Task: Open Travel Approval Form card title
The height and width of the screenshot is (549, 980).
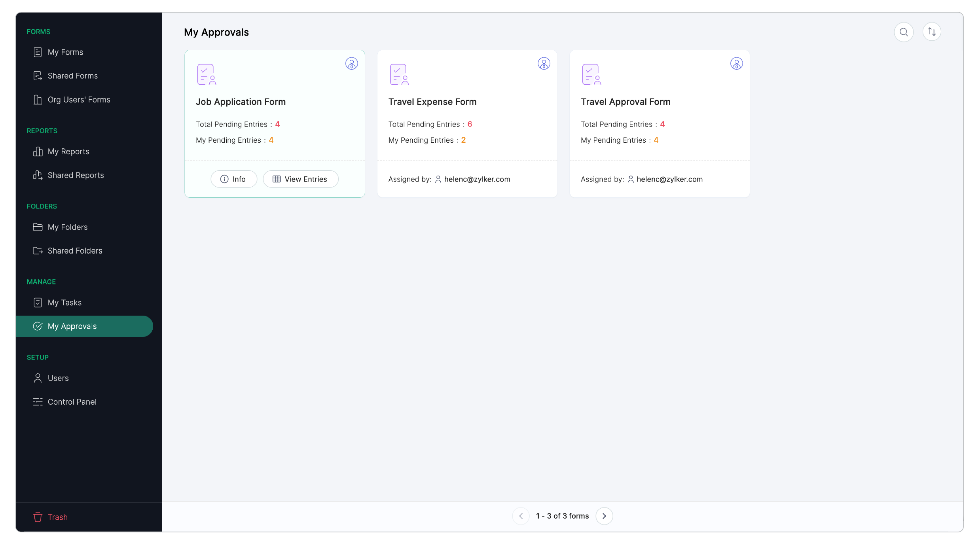Action: point(625,102)
